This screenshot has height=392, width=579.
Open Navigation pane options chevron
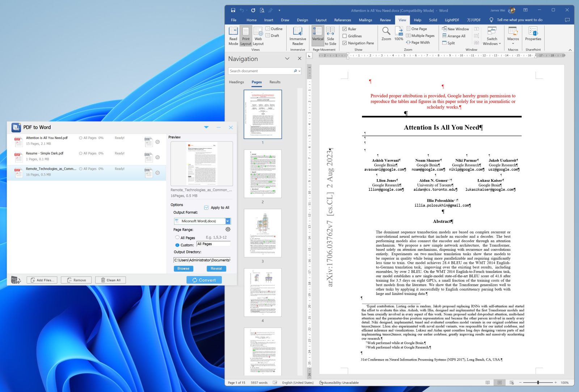(x=287, y=59)
